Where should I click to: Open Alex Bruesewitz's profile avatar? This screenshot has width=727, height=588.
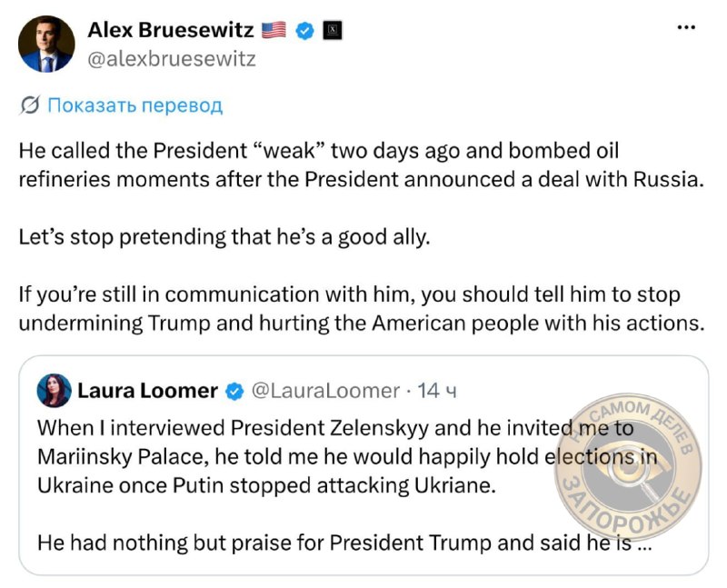(x=46, y=44)
